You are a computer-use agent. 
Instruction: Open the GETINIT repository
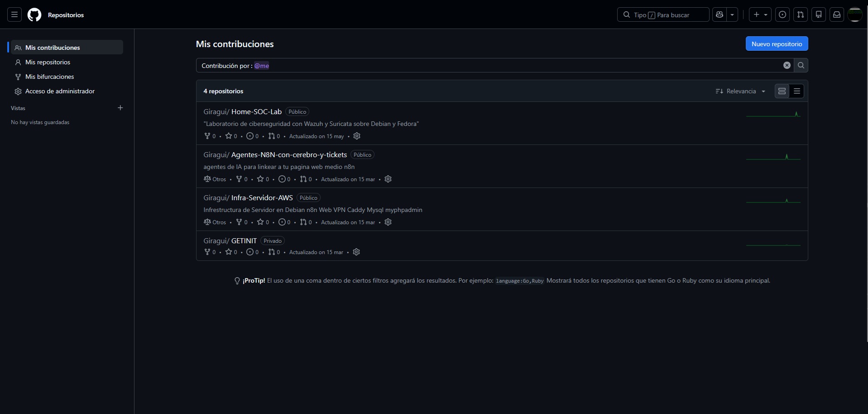tap(244, 241)
